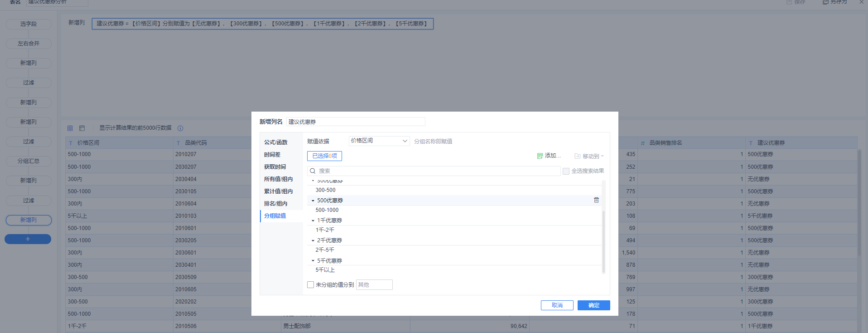Switch to the 公式/函数 tab
The image size is (868, 333).
pos(276,142)
